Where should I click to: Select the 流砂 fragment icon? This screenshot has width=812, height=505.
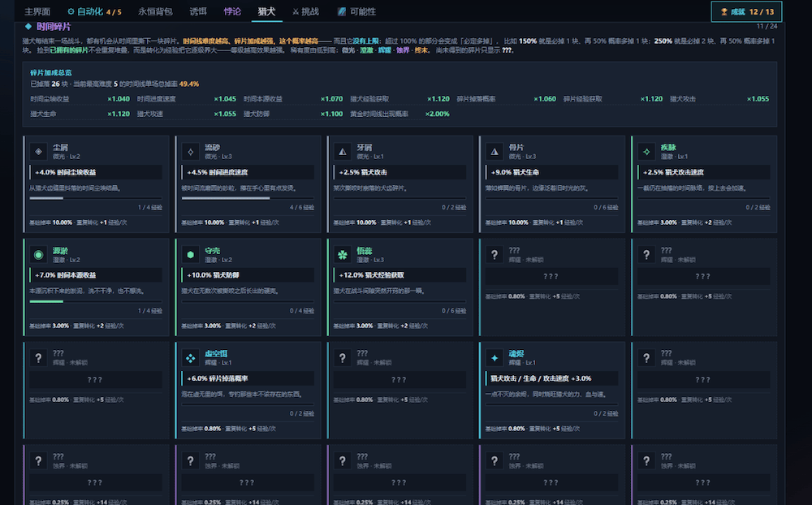[191, 151]
